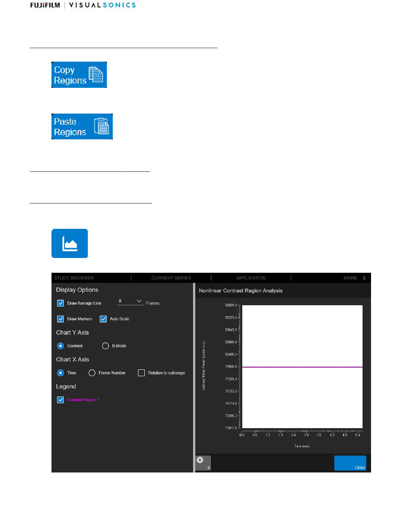Switch to Current Series tab

(171, 278)
